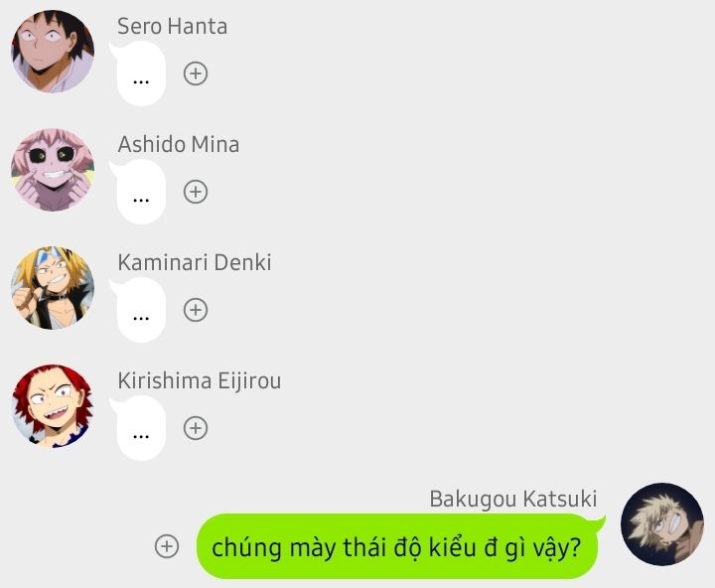View Kaminari Denki's avatar
The height and width of the screenshot is (588, 715).
tap(53, 288)
